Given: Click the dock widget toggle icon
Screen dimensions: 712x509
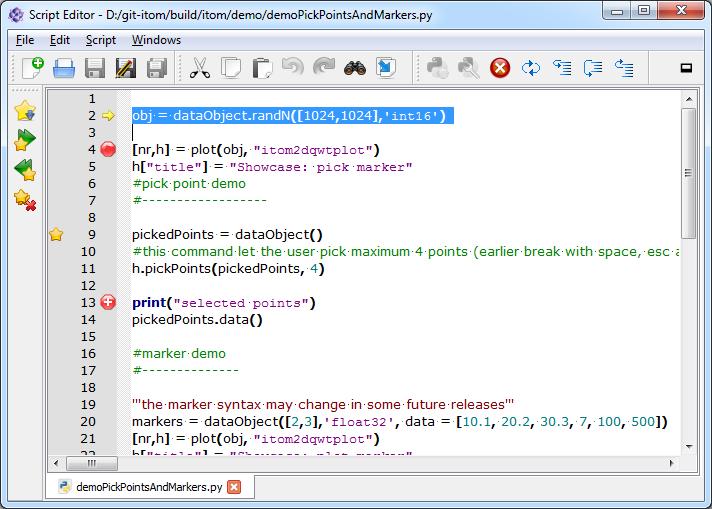Looking at the screenshot, I should tap(686, 68).
